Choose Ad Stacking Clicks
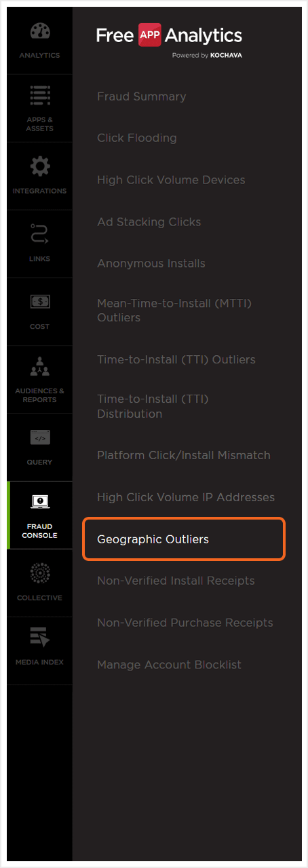 click(x=149, y=222)
